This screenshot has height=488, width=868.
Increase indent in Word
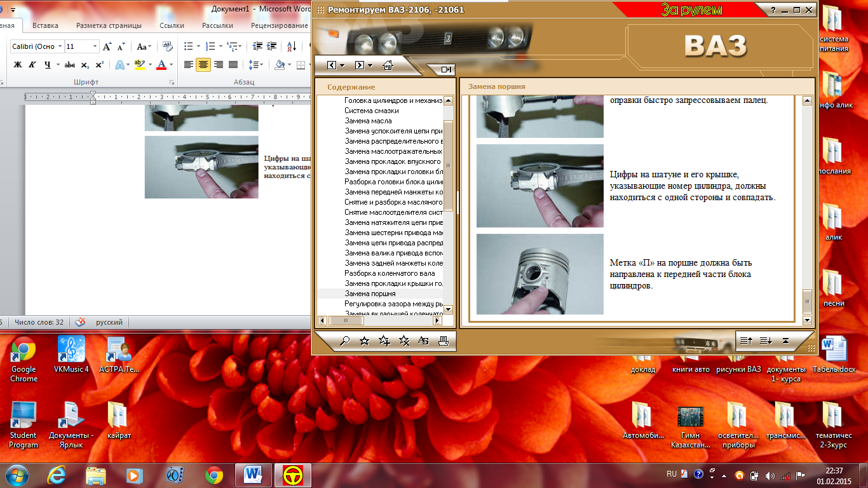tap(273, 46)
